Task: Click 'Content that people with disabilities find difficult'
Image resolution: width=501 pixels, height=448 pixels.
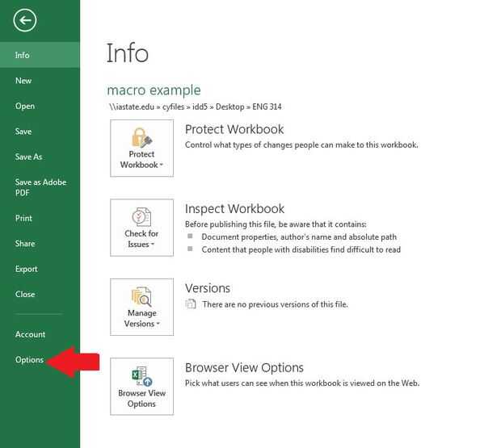Action: coord(301,249)
